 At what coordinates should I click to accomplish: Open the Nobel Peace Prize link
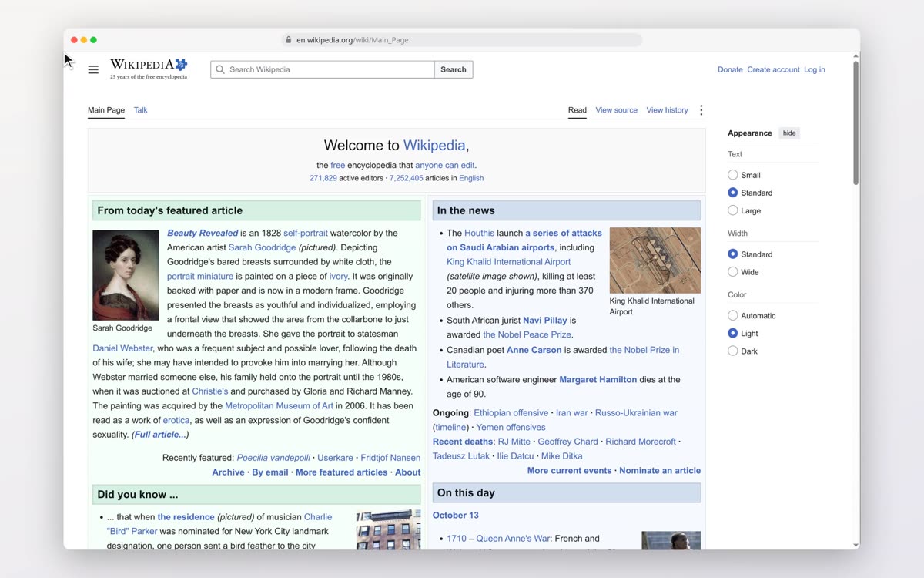527,334
